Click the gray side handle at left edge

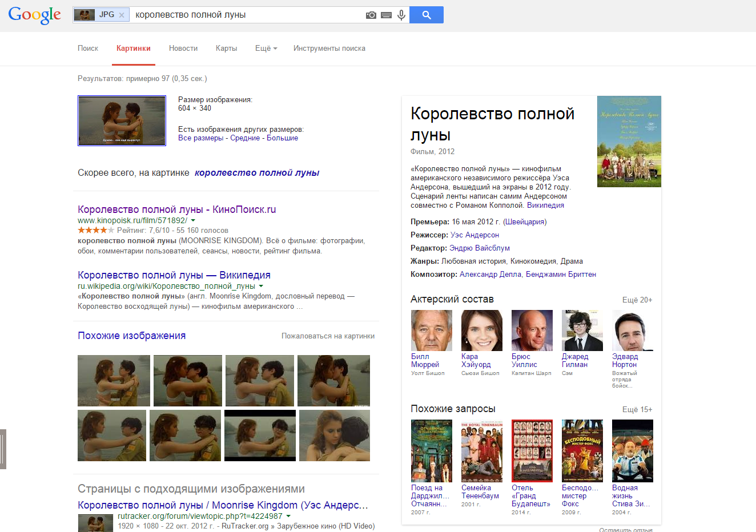[3, 449]
